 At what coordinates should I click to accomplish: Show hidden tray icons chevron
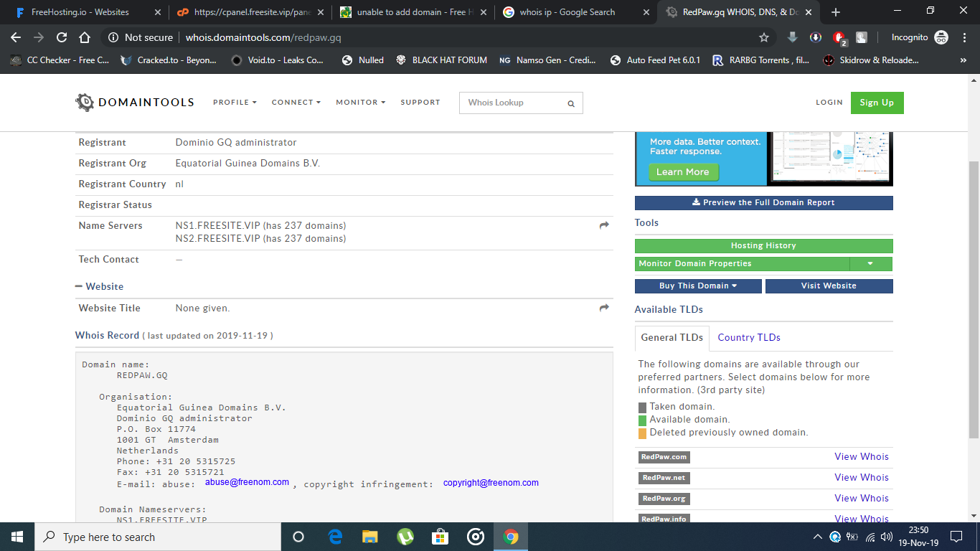point(818,537)
